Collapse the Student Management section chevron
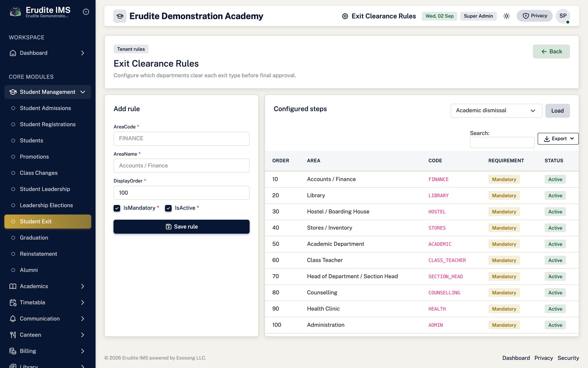This screenshot has height=368, width=588. (x=83, y=92)
